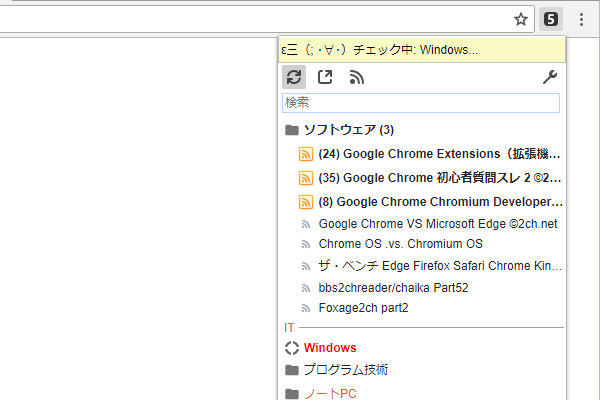Screen dimensions: 600x400
Task: Click the チェック中: Windows... status bar
Action: (x=422, y=50)
